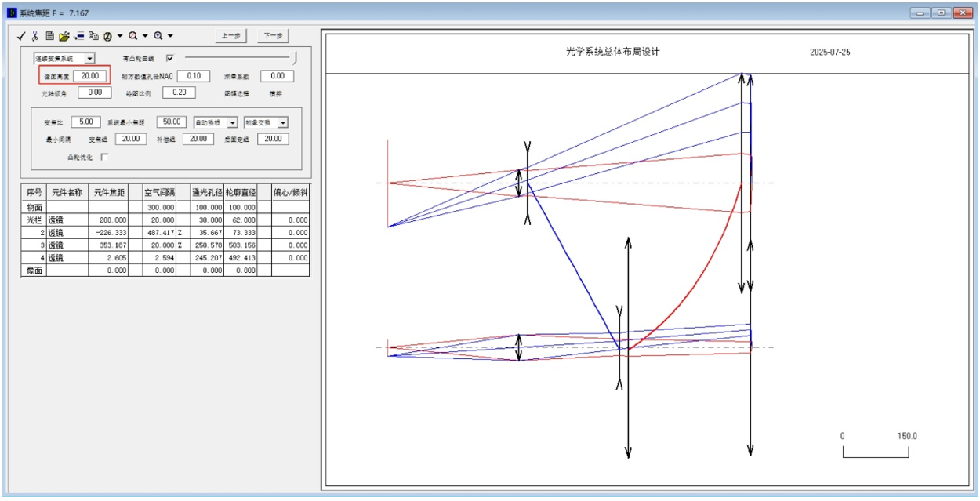Uncheck the 有凸轮曲线 checkbox
Viewport: 980px width, 501px height.
pos(170,58)
